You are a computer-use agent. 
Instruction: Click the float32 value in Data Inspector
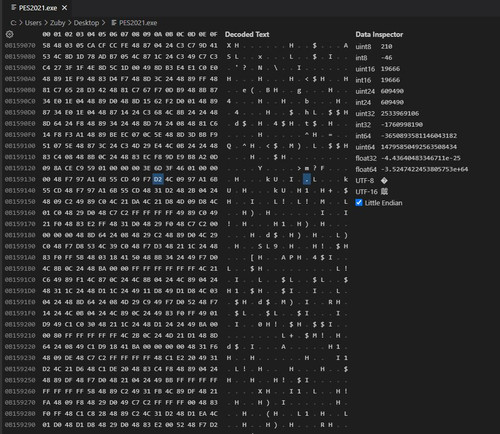tap(421, 158)
